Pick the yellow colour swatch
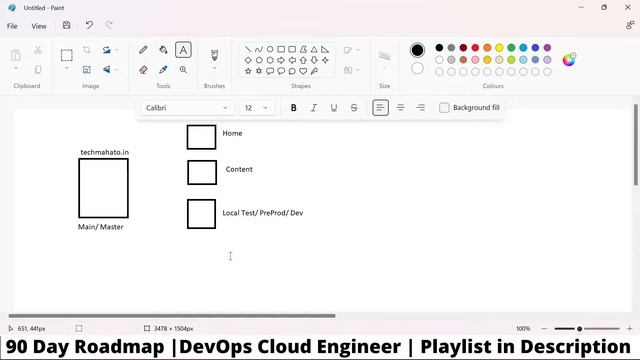The height and width of the screenshot is (360, 640). (x=499, y=48)
